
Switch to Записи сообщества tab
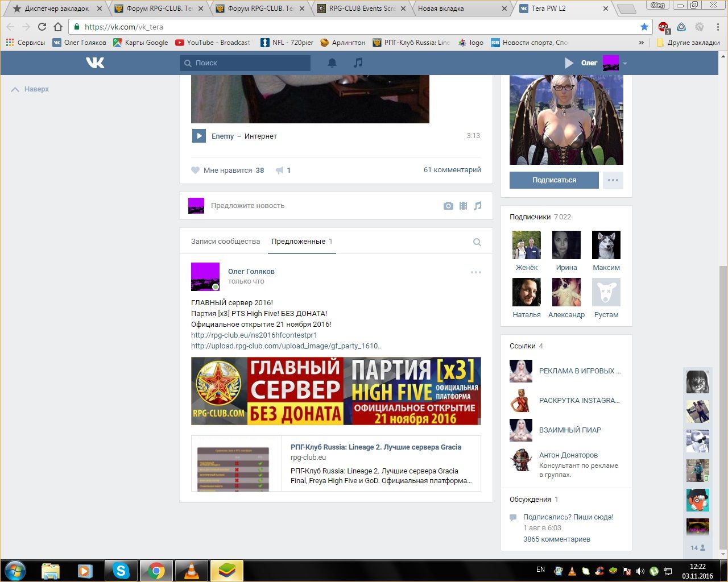point(225,242)
